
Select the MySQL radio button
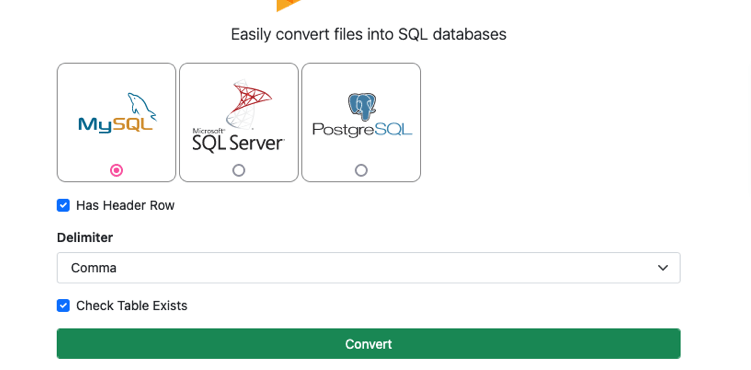pyautogui.click(x=116, y=170)
